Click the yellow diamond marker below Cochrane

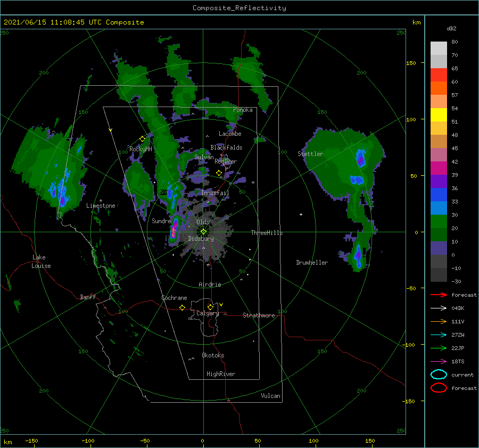[183, 307]
